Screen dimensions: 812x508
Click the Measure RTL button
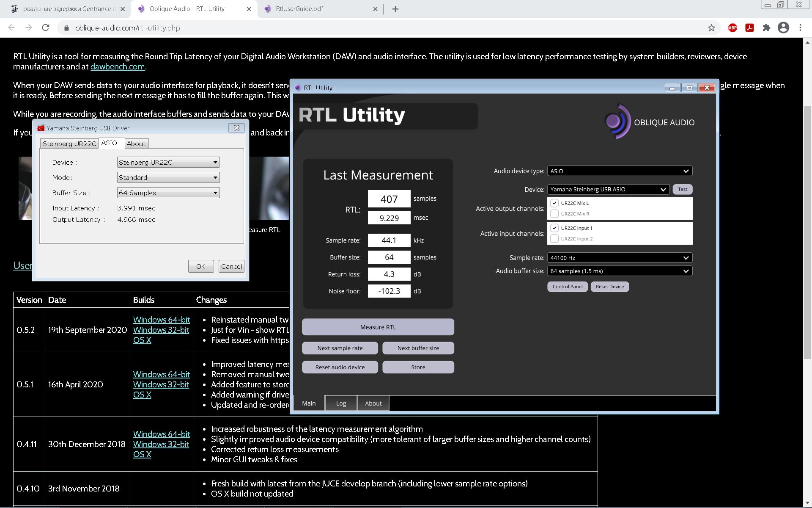coord(378,327)
